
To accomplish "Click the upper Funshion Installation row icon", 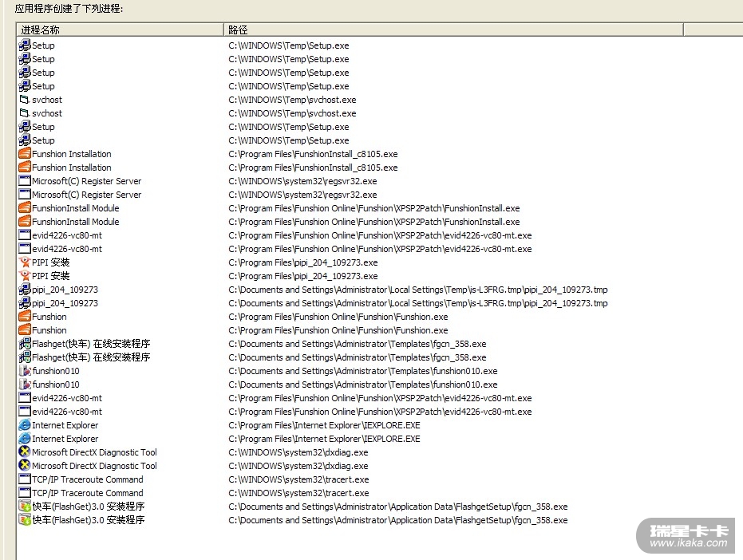I will [25, 153].
